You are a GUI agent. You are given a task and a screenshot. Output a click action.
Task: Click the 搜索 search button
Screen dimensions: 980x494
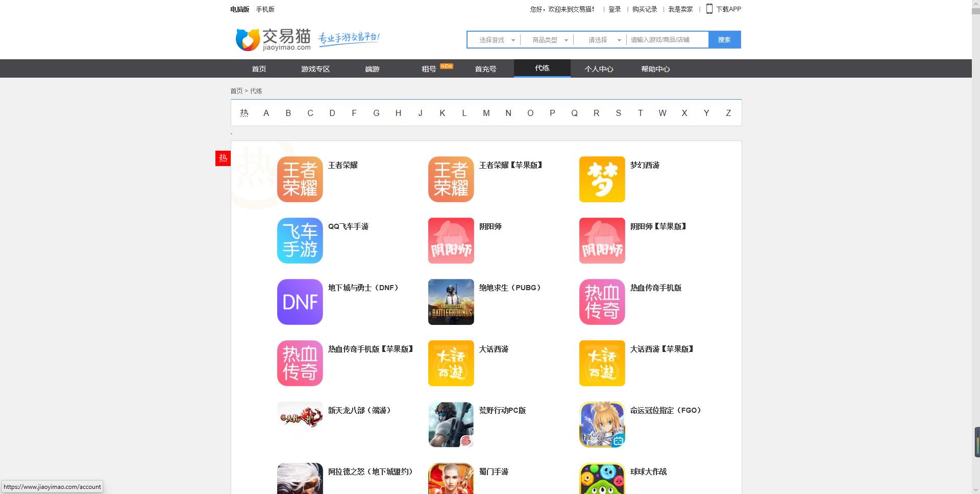coord(724,40)
